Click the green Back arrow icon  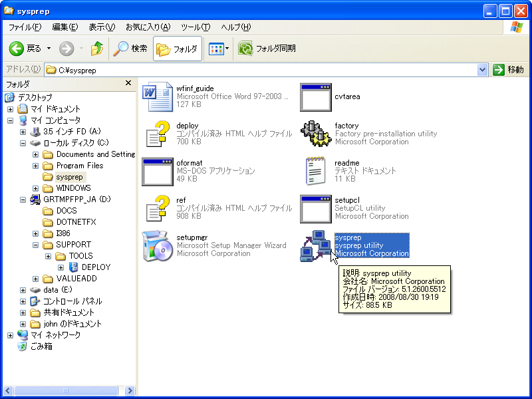pos(16,49)
